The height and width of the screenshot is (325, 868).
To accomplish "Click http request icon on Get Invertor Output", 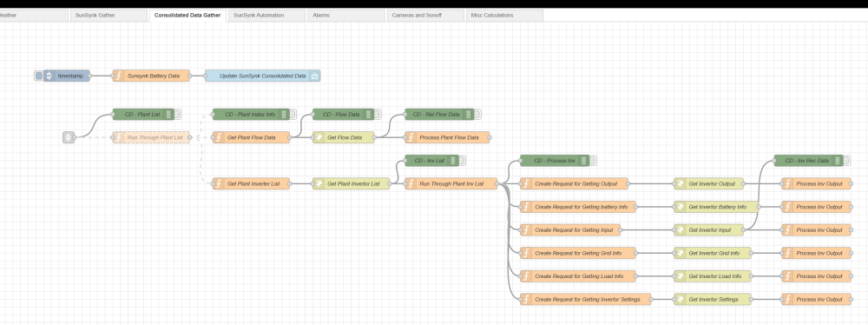I will [x=680, y=183].
